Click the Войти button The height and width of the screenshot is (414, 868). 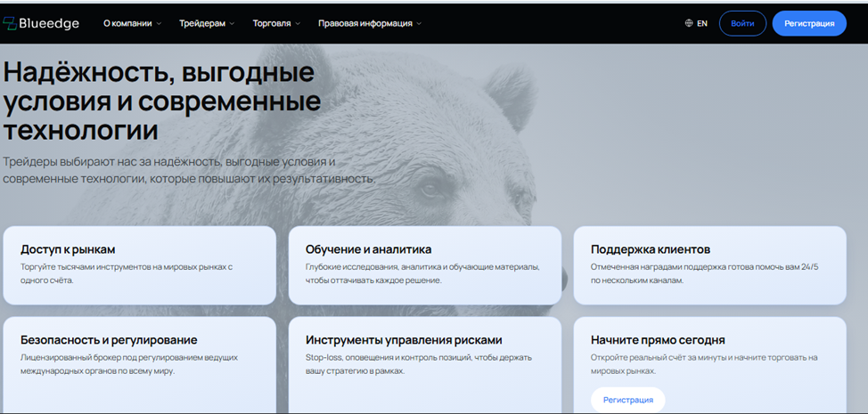pos(742,23)
